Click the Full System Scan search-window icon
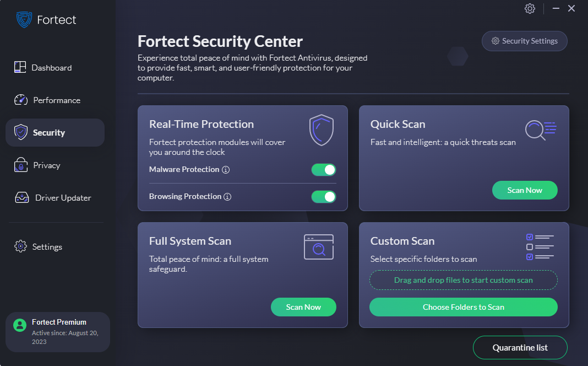This screenshot has height=366, width=588. pos(318,246)
